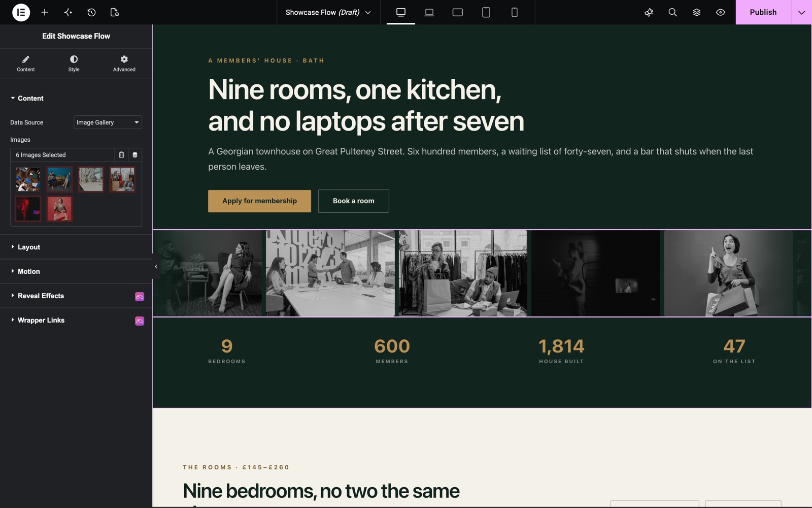812x508 pixels.
Task: Clear gallery with trash icon
Action: 121,155
